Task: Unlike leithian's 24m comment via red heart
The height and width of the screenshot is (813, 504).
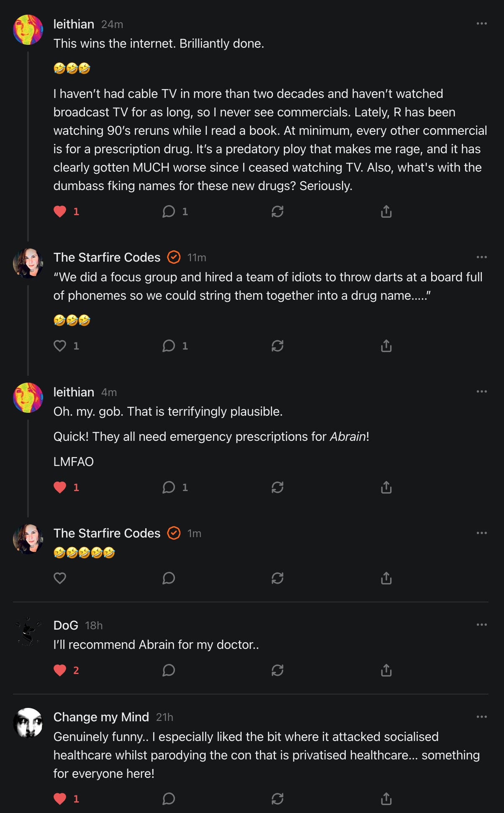Action: point(60,211)
